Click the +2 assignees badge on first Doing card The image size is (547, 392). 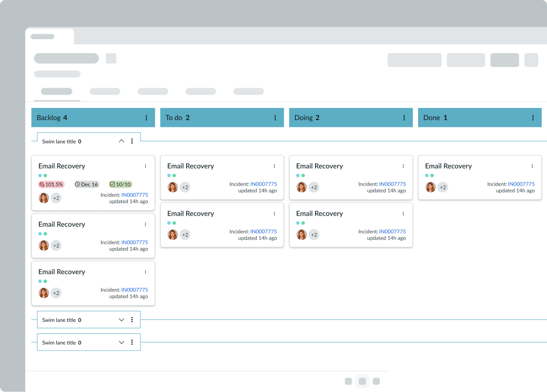(x=314, y=187)
